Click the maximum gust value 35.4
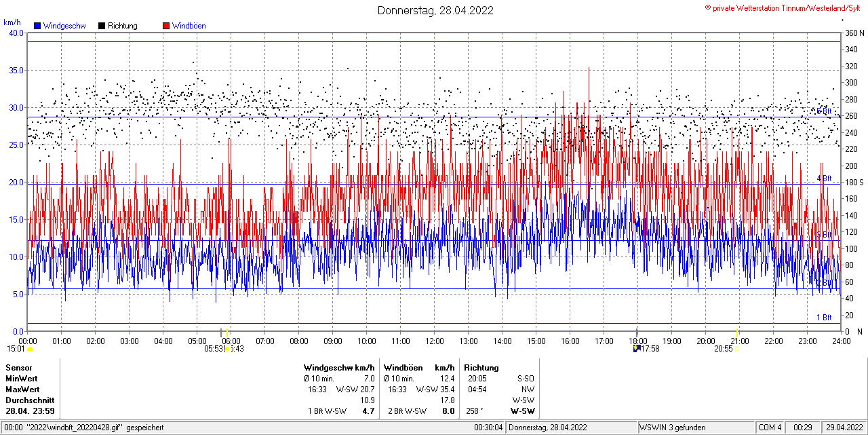Viewport: 868px width, 435px height. 447,390
